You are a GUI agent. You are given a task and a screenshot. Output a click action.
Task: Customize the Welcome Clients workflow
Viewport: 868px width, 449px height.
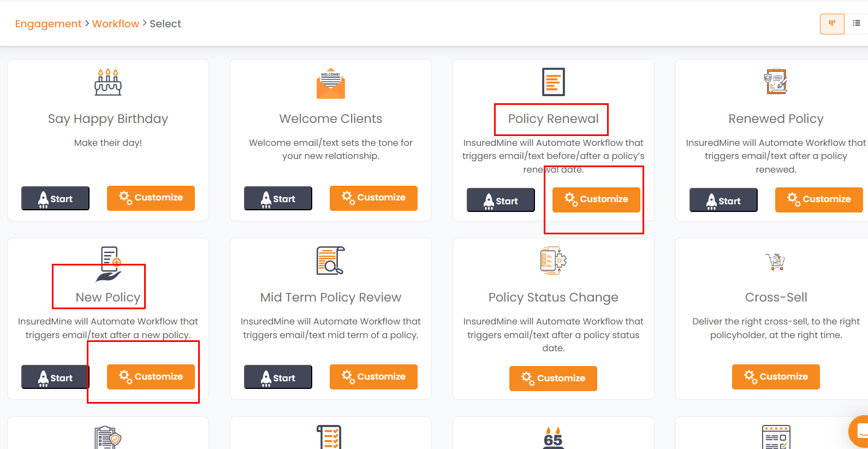(x=373, y=198)
